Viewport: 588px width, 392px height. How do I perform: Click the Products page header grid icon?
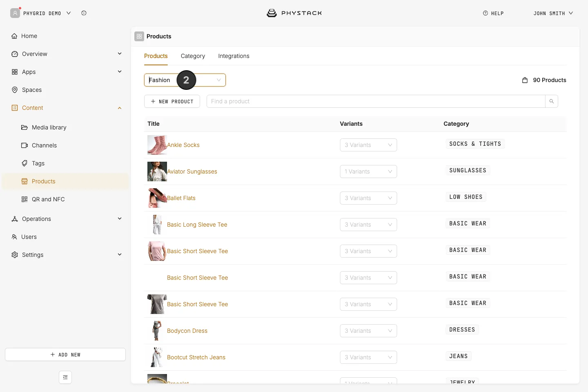click(139, 36)
